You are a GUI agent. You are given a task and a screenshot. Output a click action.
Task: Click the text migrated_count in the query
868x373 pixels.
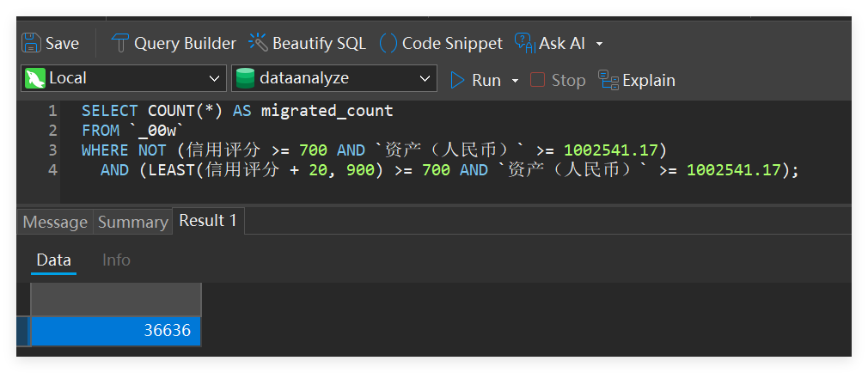(x=327, y=111)
